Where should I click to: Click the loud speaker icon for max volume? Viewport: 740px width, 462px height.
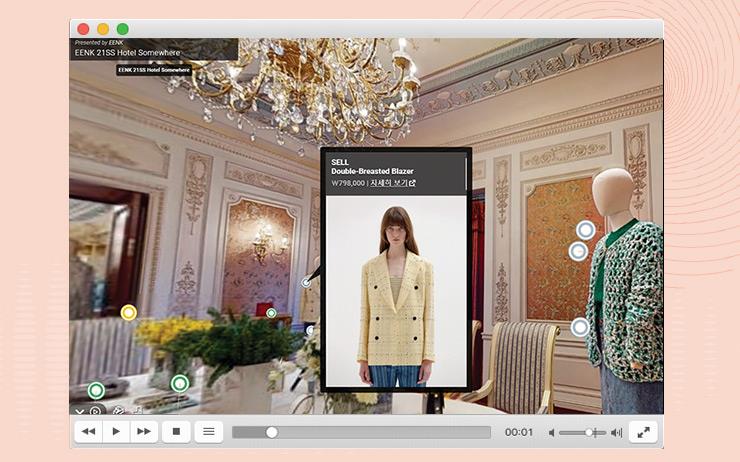[616, 432]
